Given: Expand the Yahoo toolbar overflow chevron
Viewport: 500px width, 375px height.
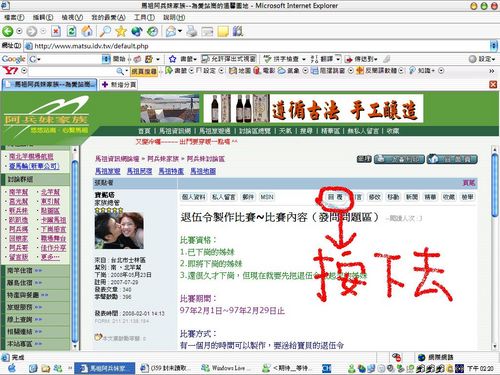Looking at the screenshot, I should click(492, 71).
